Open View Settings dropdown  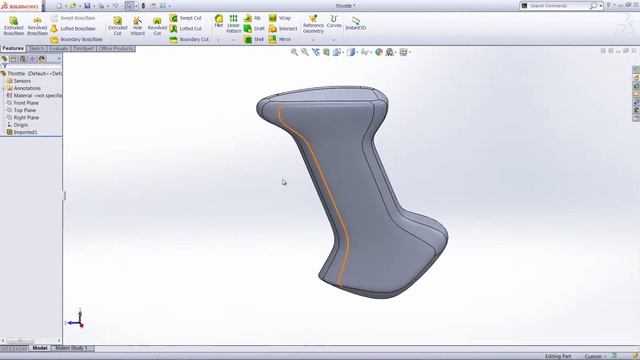tap(404, 52)
